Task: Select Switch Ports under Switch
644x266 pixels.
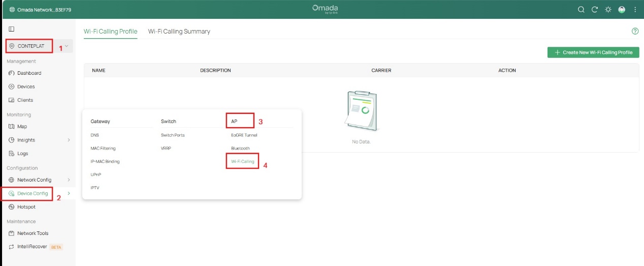Action: pos(173,135)
